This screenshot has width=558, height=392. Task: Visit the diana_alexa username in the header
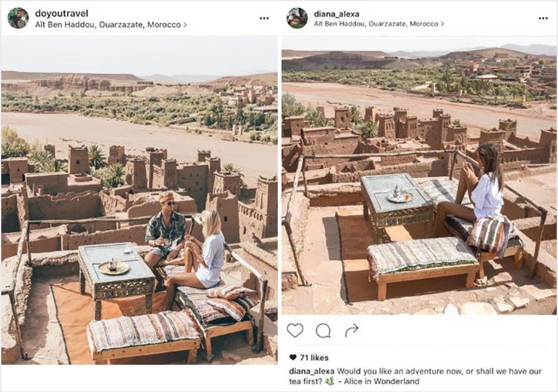click(337, 14)
